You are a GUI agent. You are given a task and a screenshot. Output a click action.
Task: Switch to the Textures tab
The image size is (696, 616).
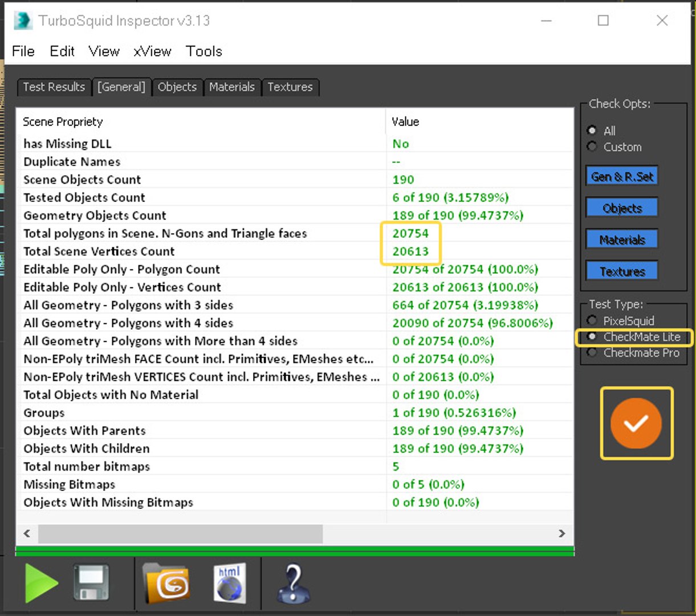pyautogui.click(x=290, y=87)
